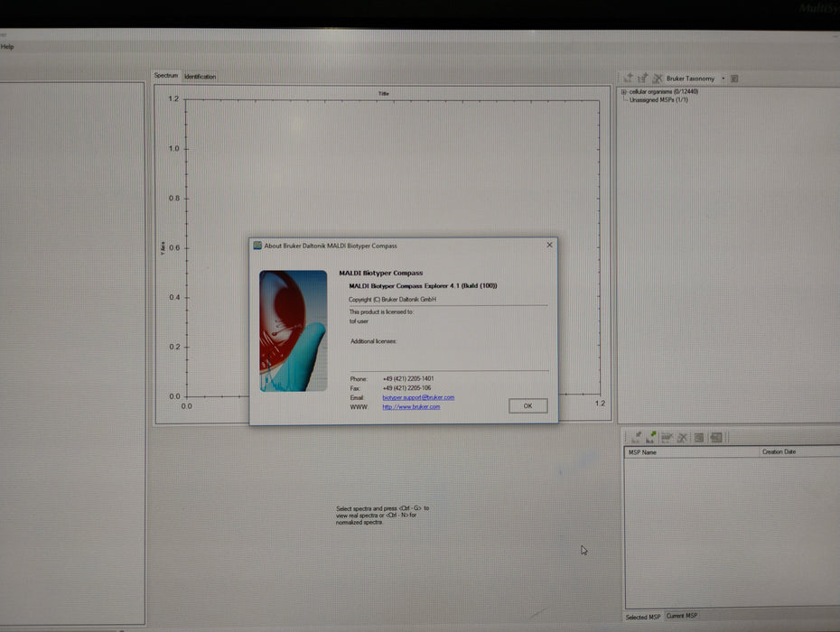Switch to the Current MSP tab
This screenshot has width=840, height=632.
(x=682, y=616)
